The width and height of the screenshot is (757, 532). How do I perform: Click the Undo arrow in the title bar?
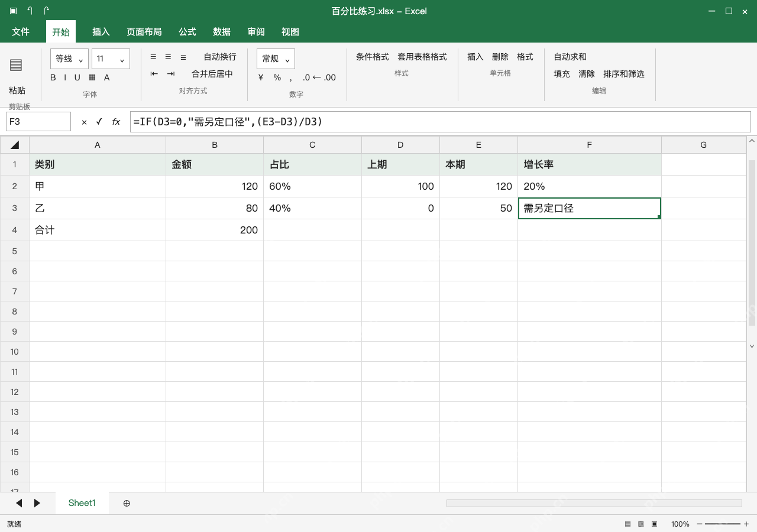[30, 11]
